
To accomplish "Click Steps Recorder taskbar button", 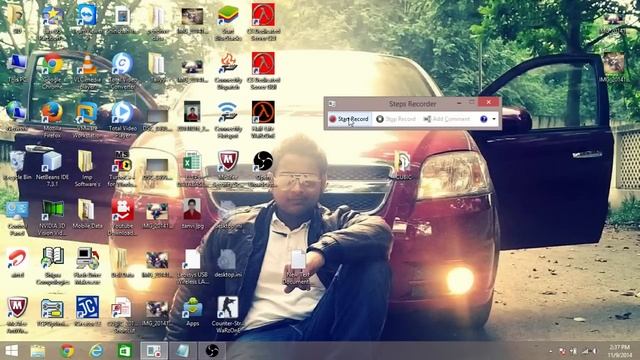I will click(x=154, y=351).
